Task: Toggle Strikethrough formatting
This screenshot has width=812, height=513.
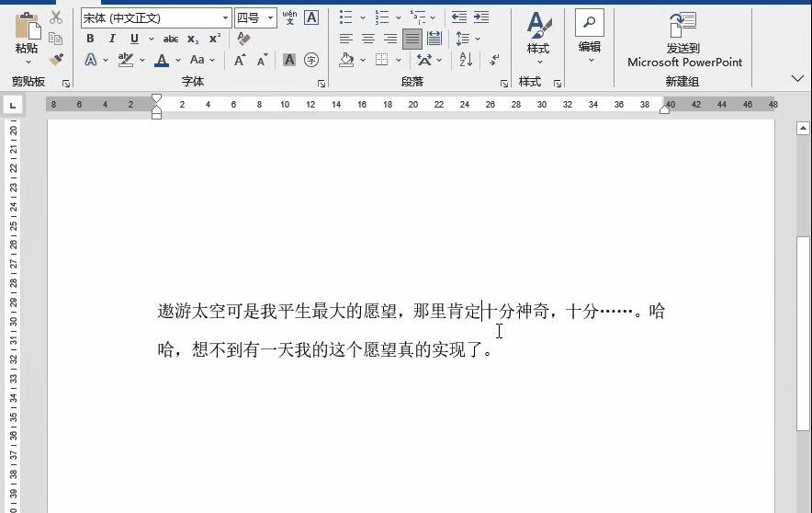Action: pos(170,39)
